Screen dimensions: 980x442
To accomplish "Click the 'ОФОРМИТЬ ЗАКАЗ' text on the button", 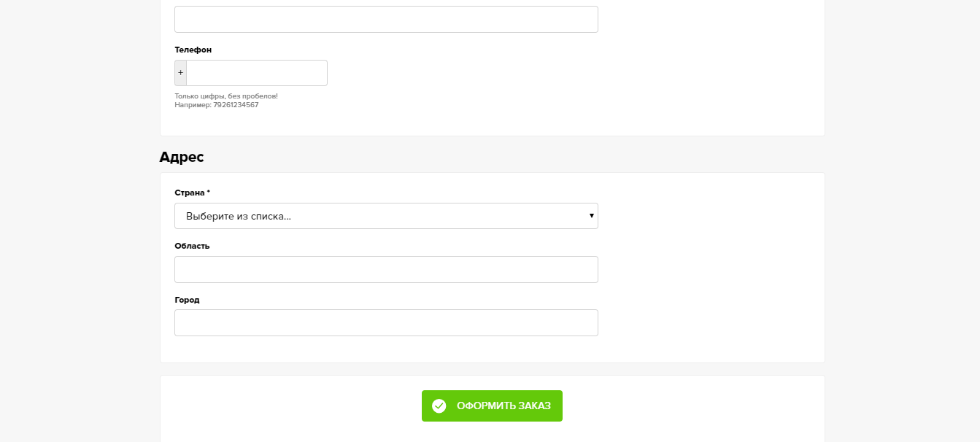I will (503, 406).
